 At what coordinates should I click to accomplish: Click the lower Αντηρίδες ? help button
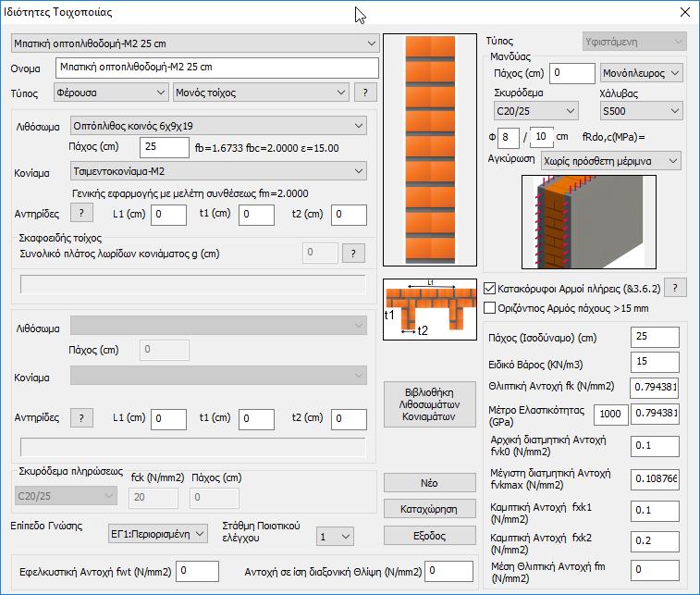(x=81, y=418)
